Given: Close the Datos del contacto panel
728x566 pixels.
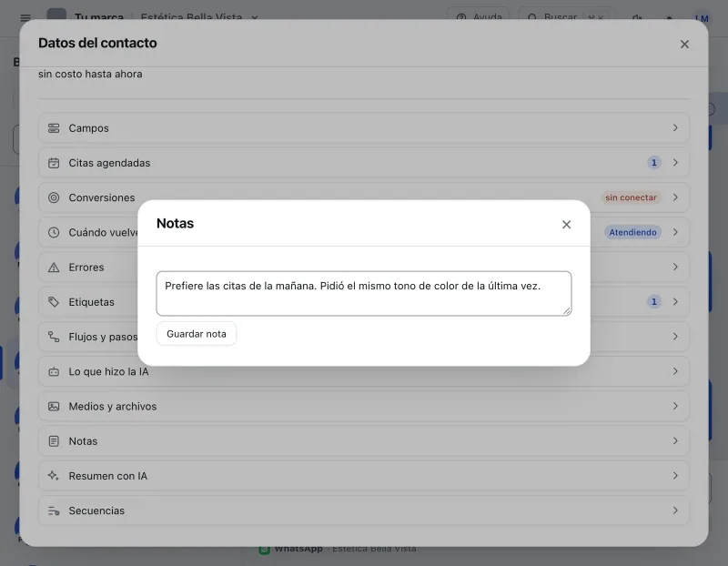Looking at the screenshot, I should pos(684,44).
